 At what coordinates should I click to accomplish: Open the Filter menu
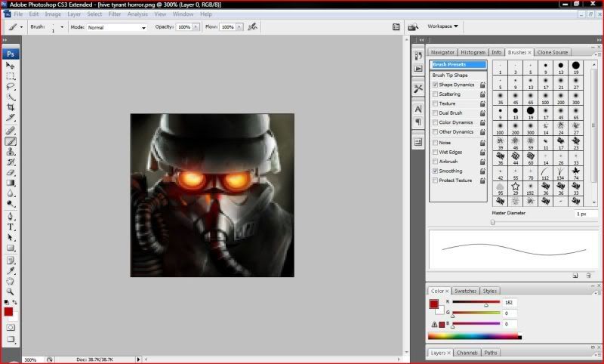tap(115, 14)
